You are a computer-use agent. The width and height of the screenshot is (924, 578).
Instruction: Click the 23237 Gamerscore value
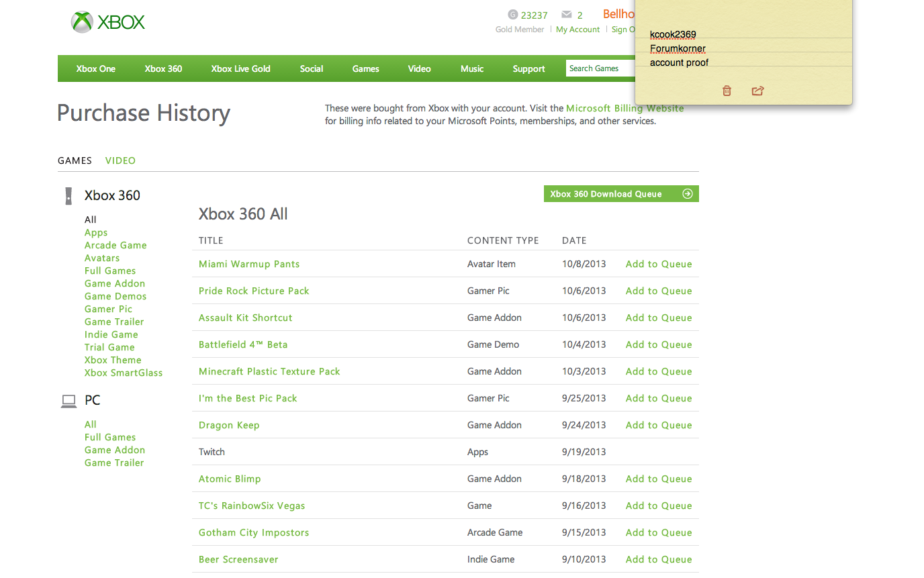coord(535,15)
